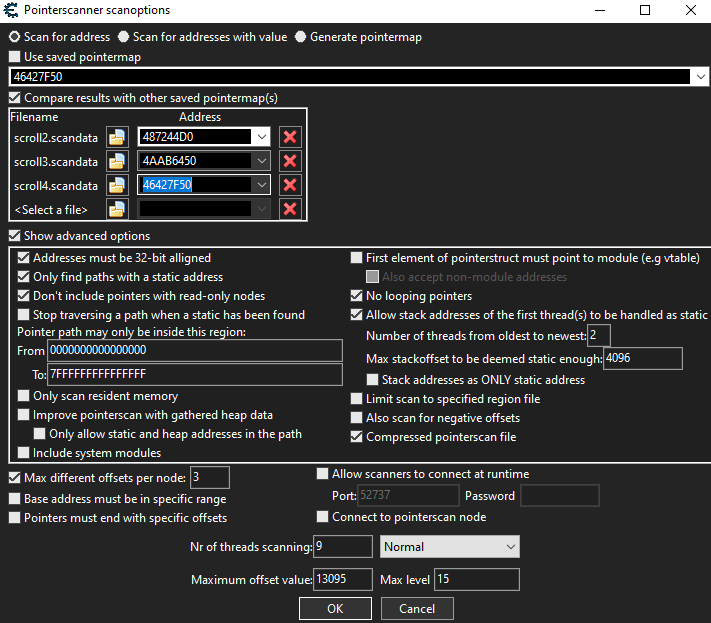Delete the scroll3.scandata entry via red X
Viewport: 711px width, 623px height.
(x=290, y=161)
